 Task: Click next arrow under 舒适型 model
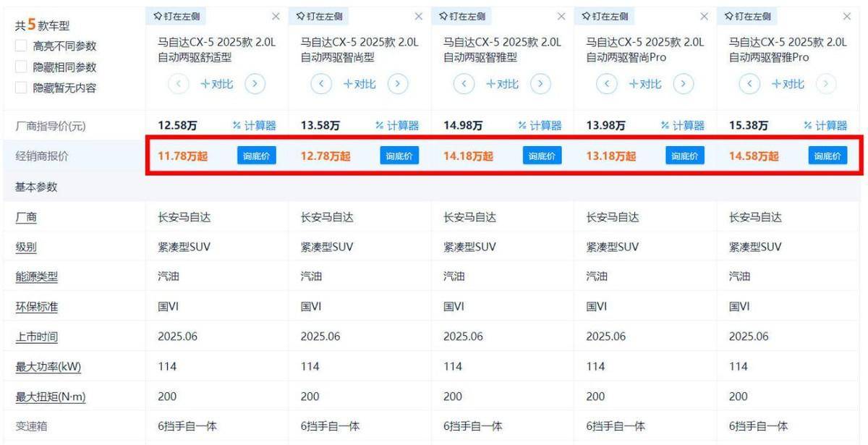coord(255,84)
